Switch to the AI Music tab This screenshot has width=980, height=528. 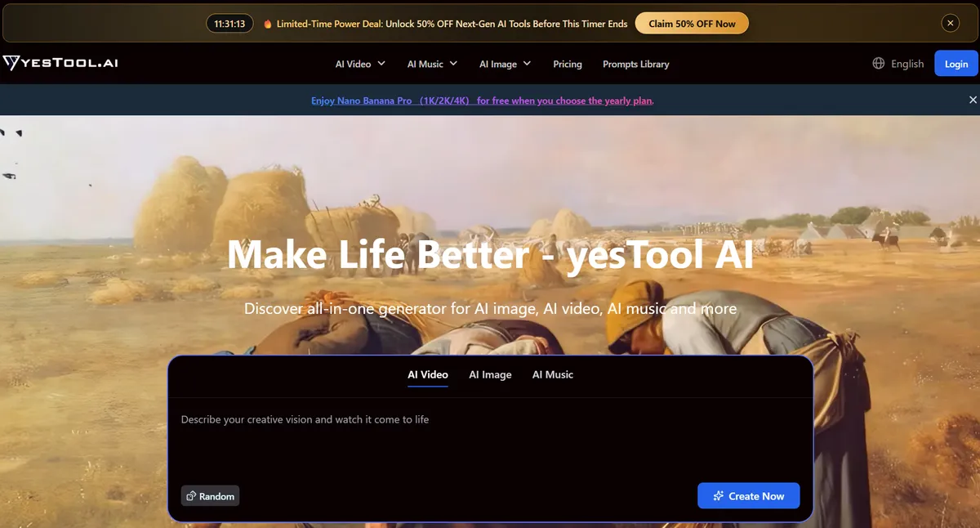point(553,374)
